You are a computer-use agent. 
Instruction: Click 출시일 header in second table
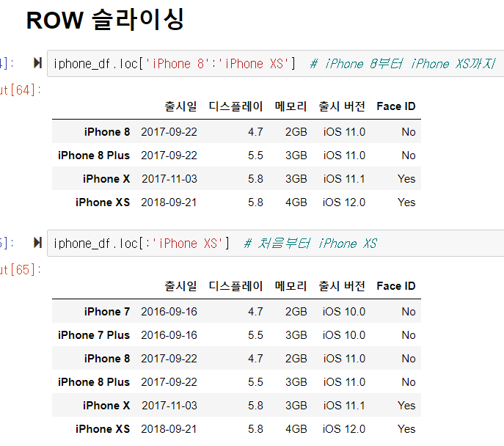tap(180, 286)
